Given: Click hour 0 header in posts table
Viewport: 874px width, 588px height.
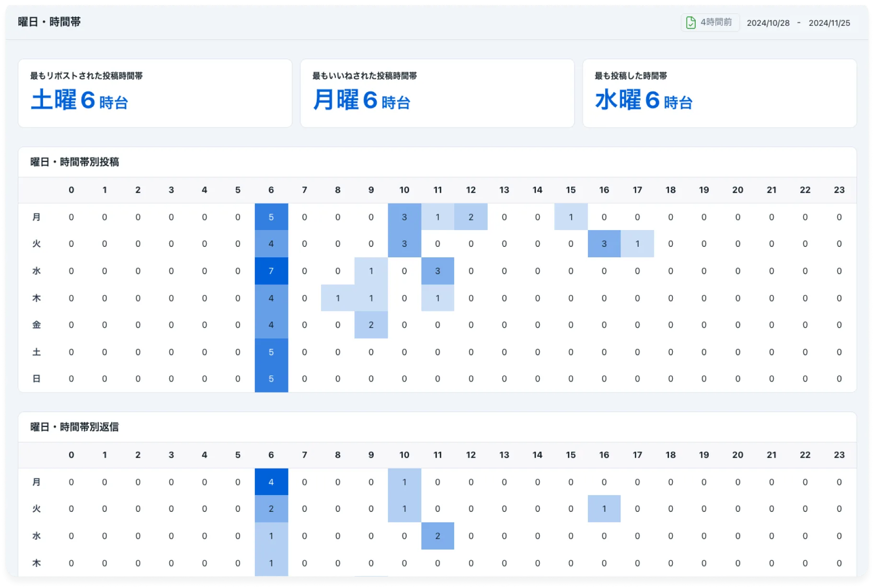Looking at the screenshot, I should tap(71, 190).
